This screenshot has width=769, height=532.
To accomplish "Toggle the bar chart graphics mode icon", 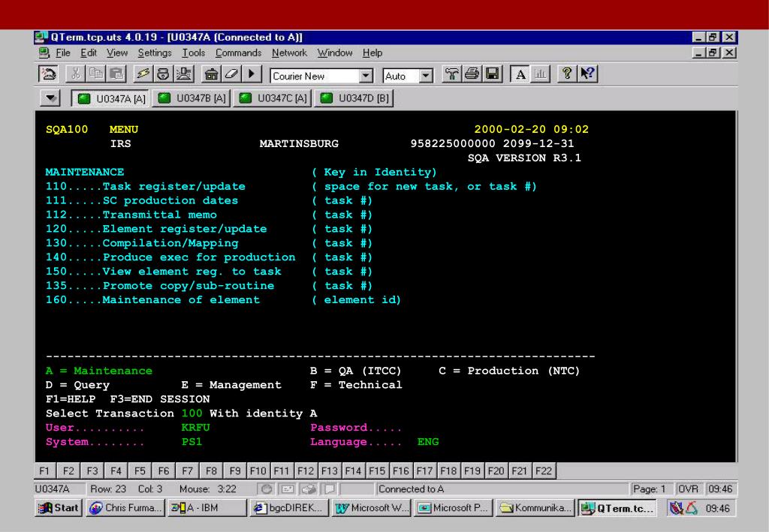I will pyautogui.click(x=541, y=74).
